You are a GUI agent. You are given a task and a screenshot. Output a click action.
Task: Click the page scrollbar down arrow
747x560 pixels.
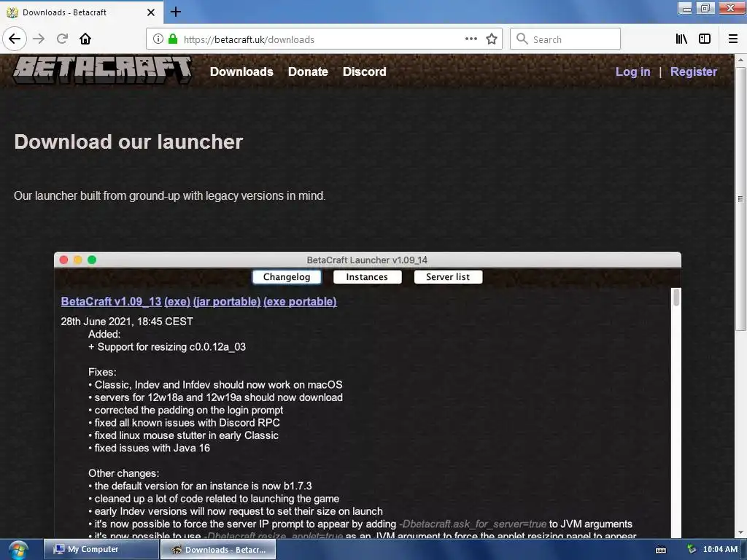click(740, 532)
